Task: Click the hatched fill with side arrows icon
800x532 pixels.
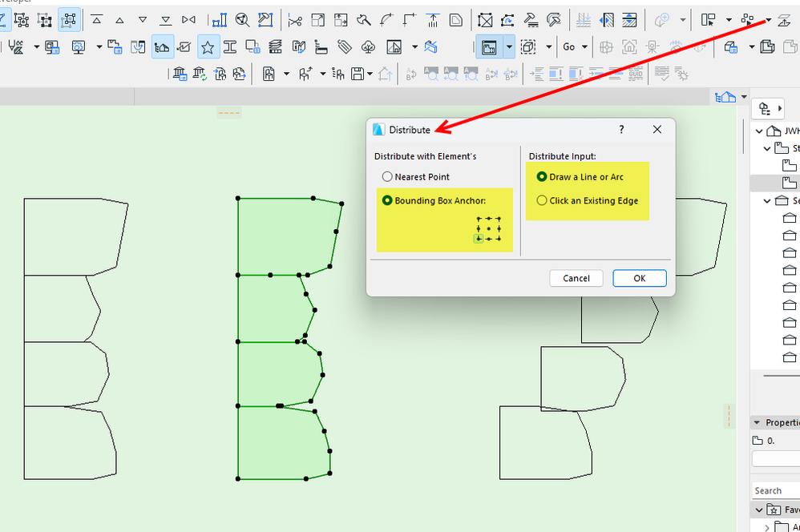Action: [607, 20]
